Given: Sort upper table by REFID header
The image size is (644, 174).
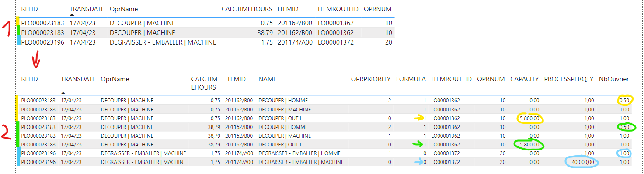Looking at the screenshot, I should pyautogui.click(x=29, y=9).
